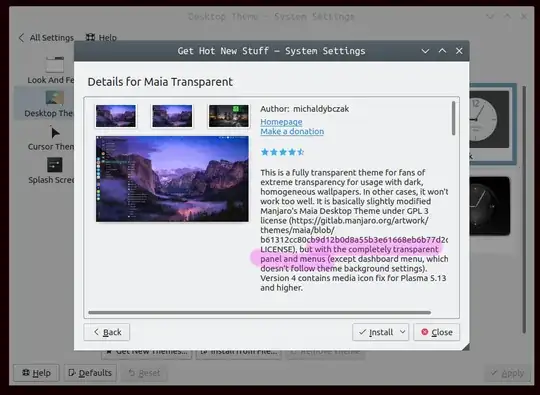Rate the theme using the stars

pos(282,152)
